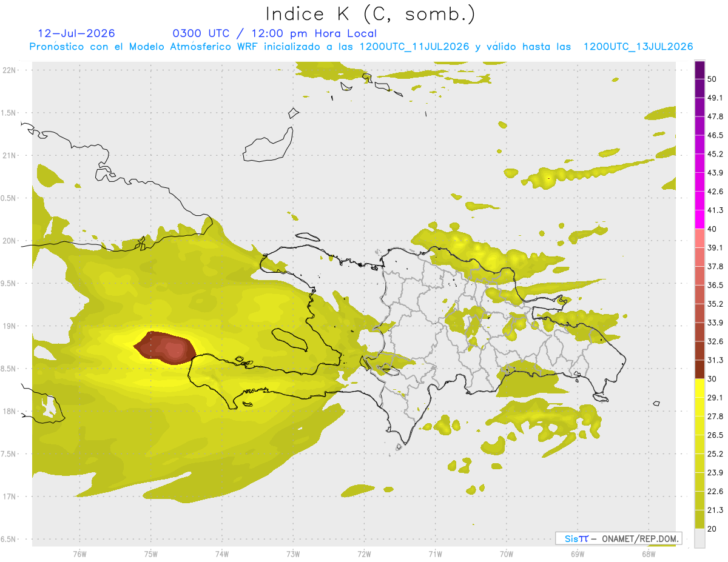
Task: Click the "30" color scale value
Action: coord(712,379)
